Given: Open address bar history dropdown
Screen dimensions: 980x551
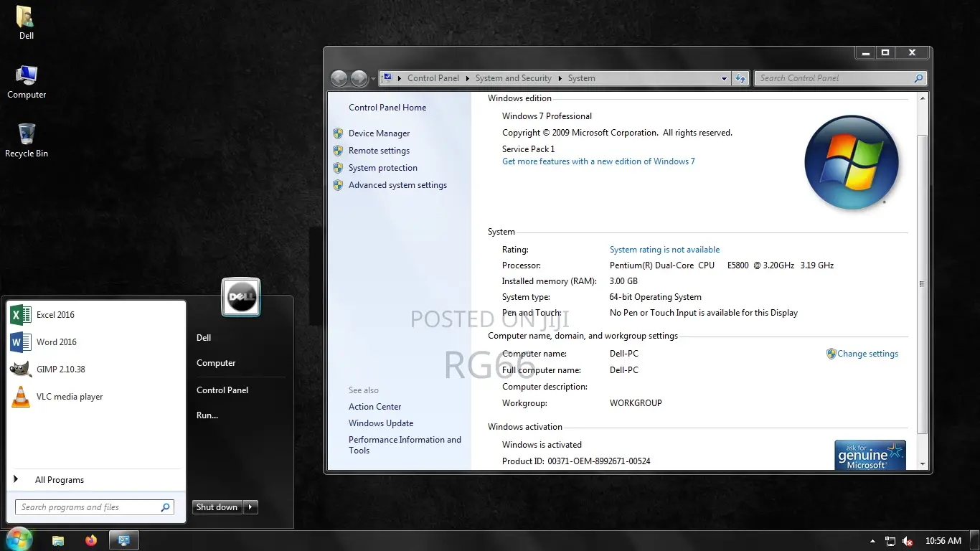Looking at the screenshot, I should (x=724, y=78).
